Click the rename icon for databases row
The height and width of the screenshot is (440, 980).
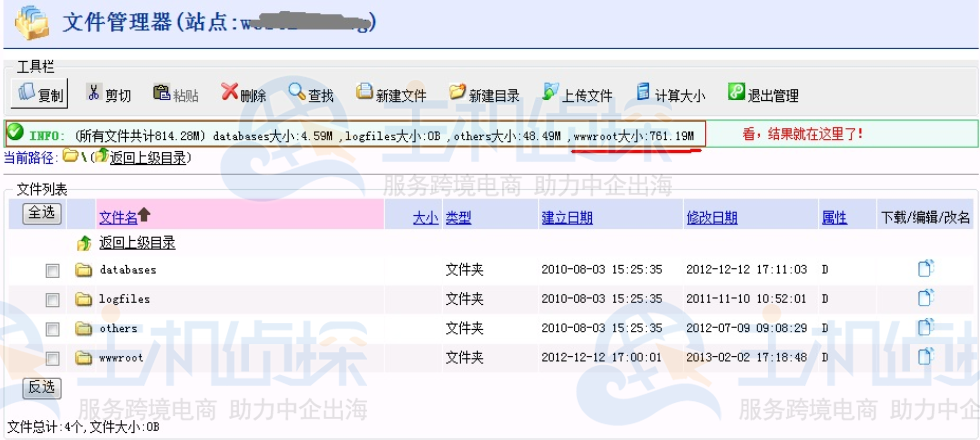[926, 269]
